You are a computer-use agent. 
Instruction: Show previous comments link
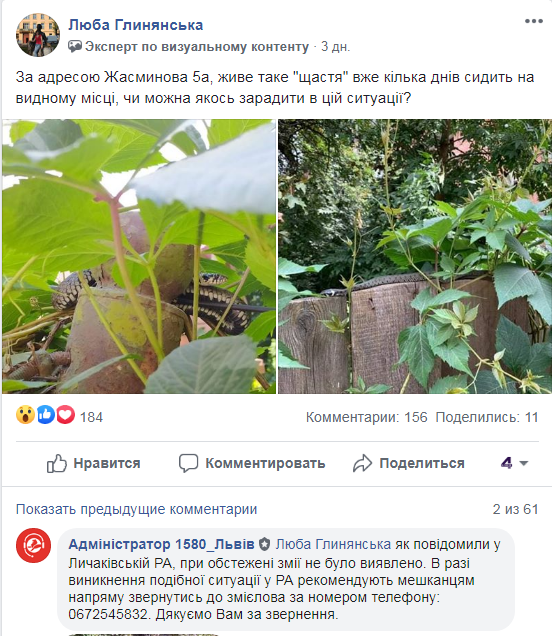[136, 509]
